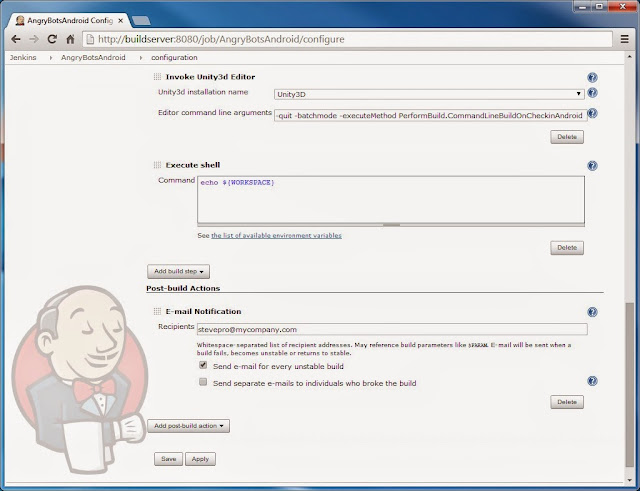Click the page icon in address bar
This screenshot has width=640, height=491.
tap(90, 39)
